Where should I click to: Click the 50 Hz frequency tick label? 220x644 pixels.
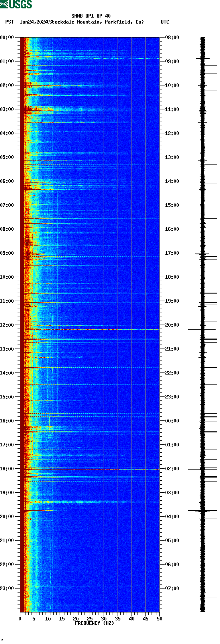click(159, 619)
